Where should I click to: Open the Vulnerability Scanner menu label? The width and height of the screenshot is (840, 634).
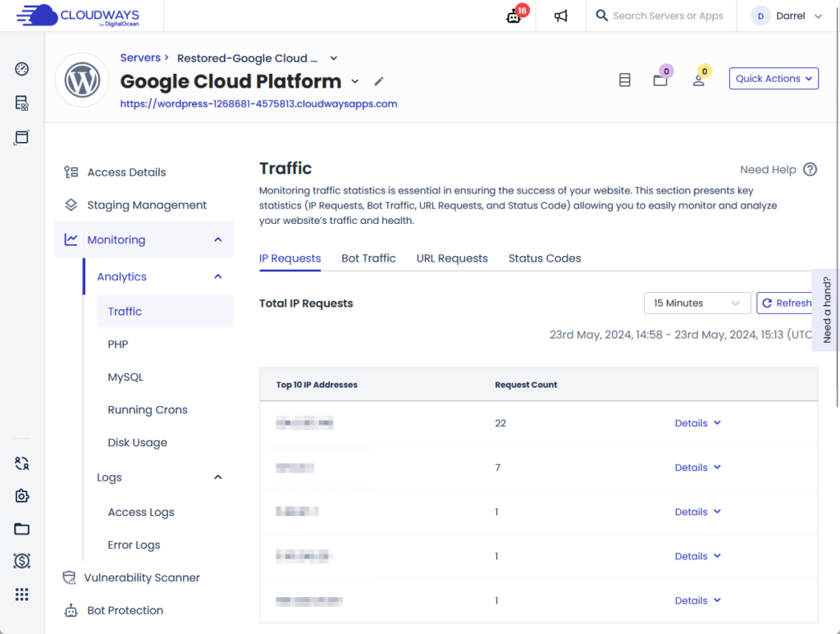pyautogui.click(x=142, y=577)
